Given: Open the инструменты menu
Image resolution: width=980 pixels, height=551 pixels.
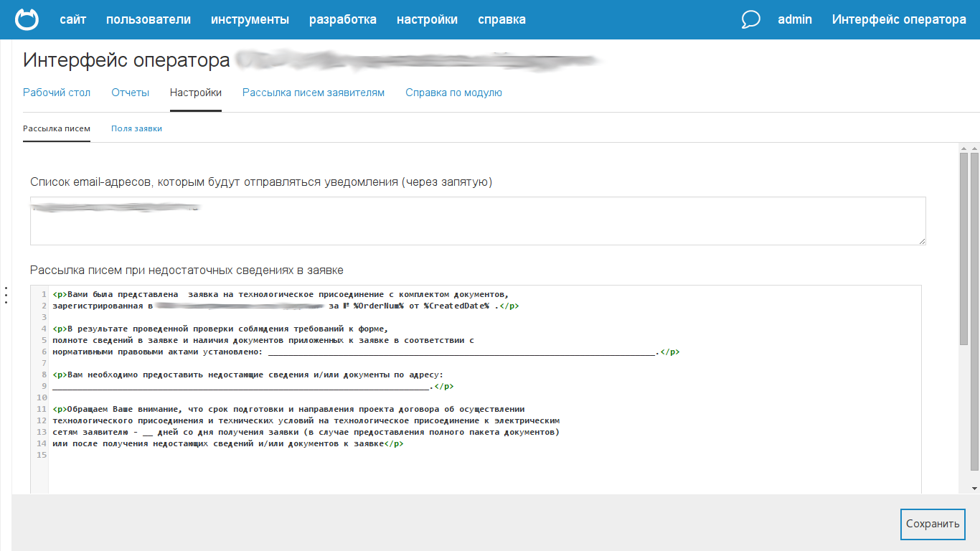Looking at the screenshot, I should pos(250,19).
